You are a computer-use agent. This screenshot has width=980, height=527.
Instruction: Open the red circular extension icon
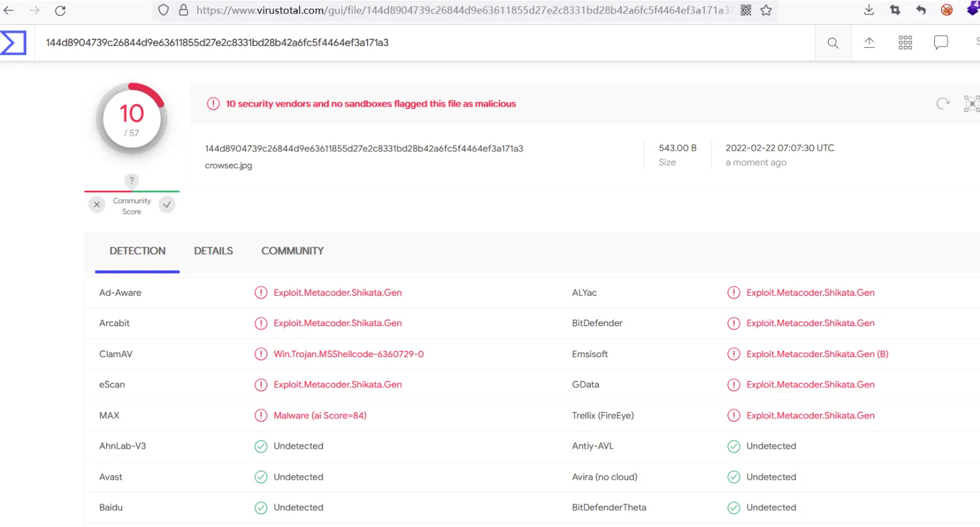pyautogui.click(x=947, y=10)
